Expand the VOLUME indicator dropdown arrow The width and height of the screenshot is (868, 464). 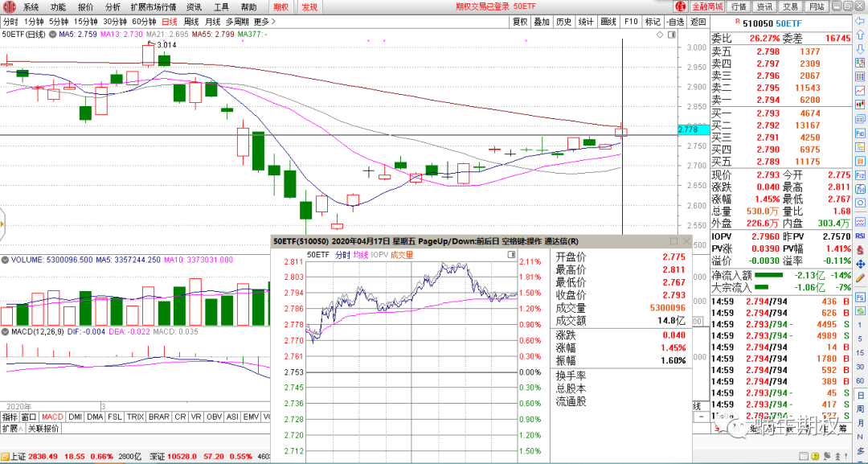click(5, 259)
